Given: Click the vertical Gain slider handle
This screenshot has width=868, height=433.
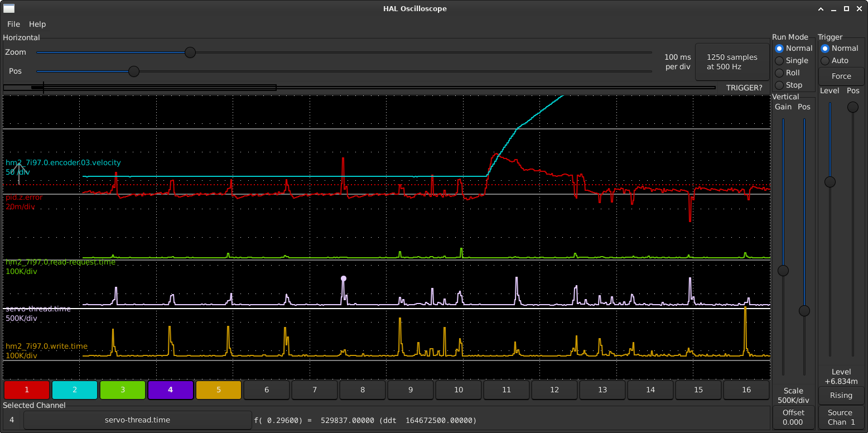Looking at the screenshot, I should (783, 271).
